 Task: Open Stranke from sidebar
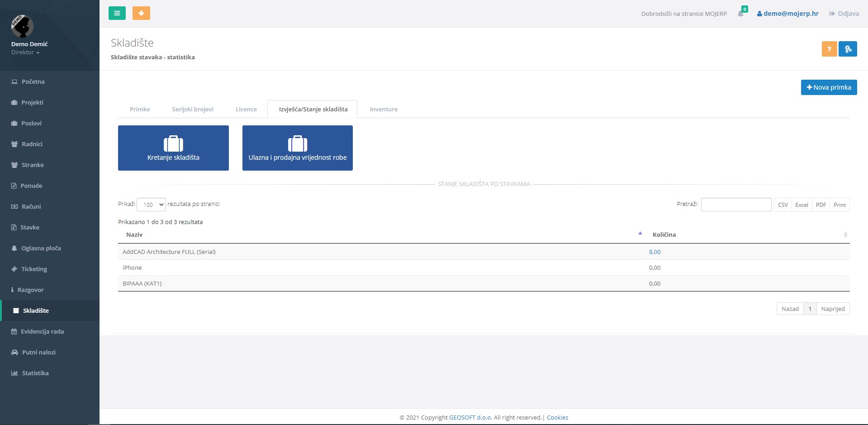coord(50,165)
